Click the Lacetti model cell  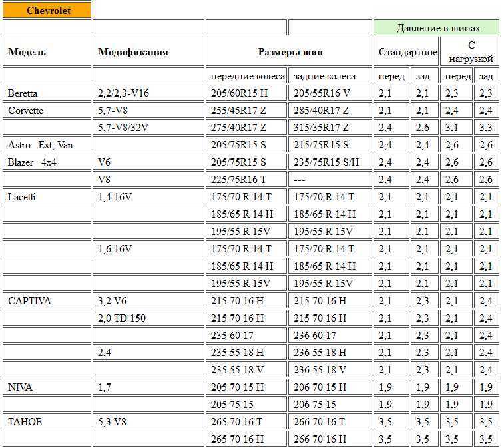[x=47, y=197]
